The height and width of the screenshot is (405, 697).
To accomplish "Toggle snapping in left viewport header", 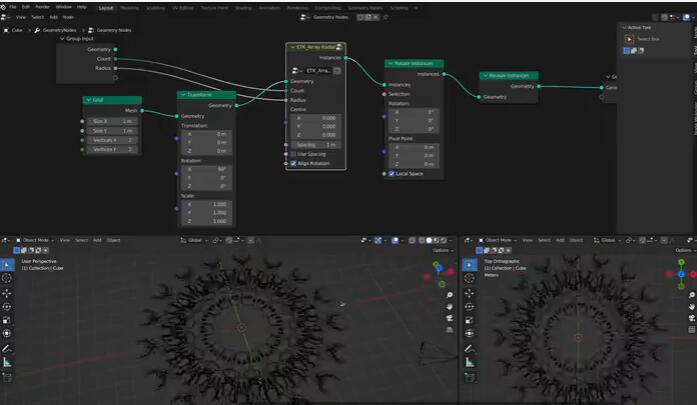I will click(x=229, y=241).
